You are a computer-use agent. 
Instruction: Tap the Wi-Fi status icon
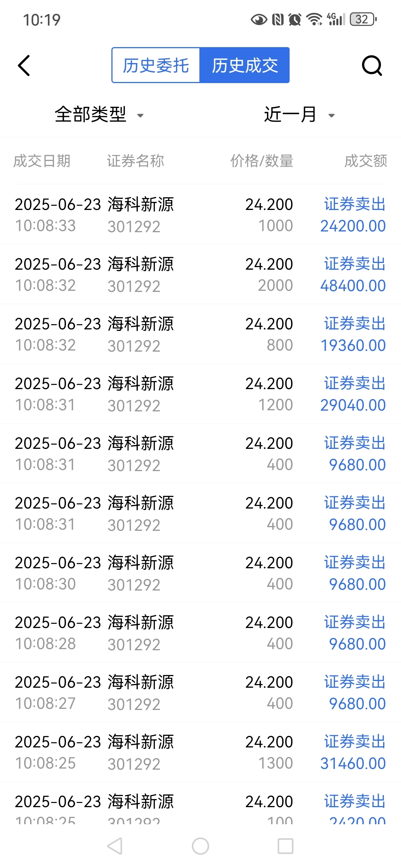(x=314, y=19)
